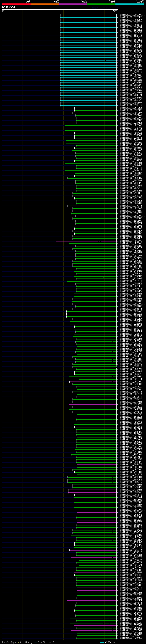Screen dimensions: 146x644
Task: Click hit label UniRef100_B9MX94
Action: (x=131, y=299)
